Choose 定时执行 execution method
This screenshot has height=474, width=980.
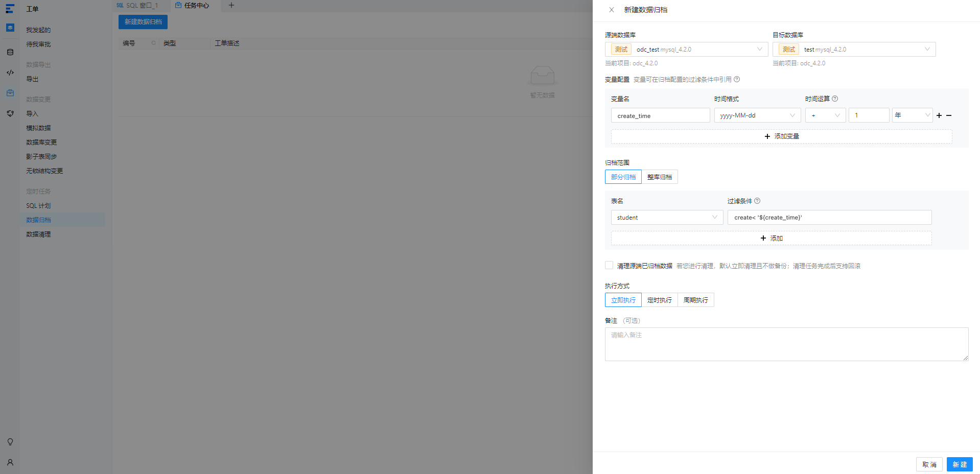click(x=660, y=300)
